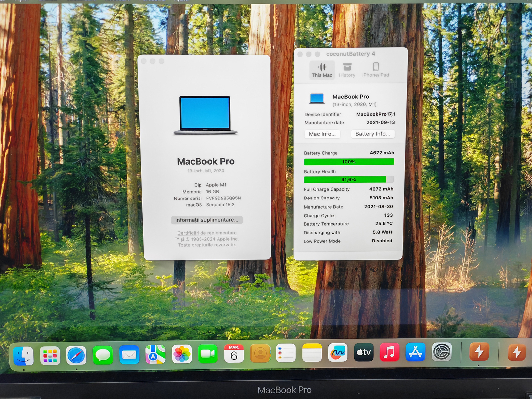Open Certificări de reglementare link
Image resolution: width=532 pixels, height=399 pixels.
pyautogui.click(x=207, y=233)
